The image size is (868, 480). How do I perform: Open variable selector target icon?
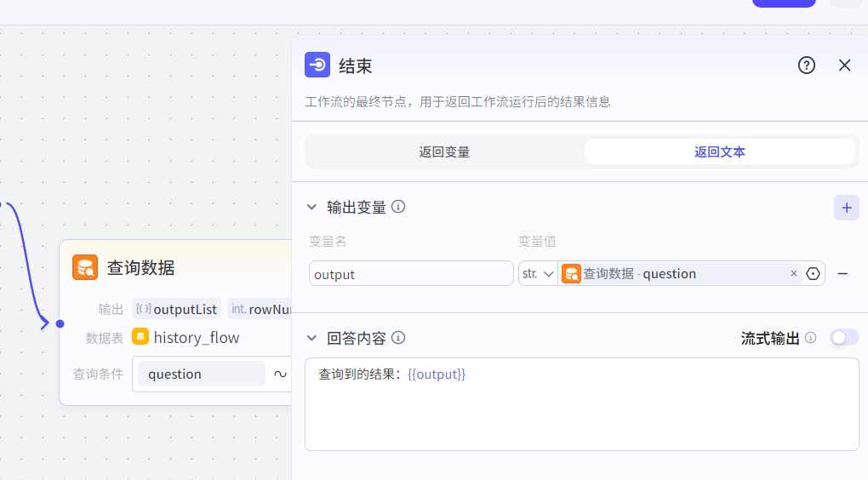[x=813, y=273]
